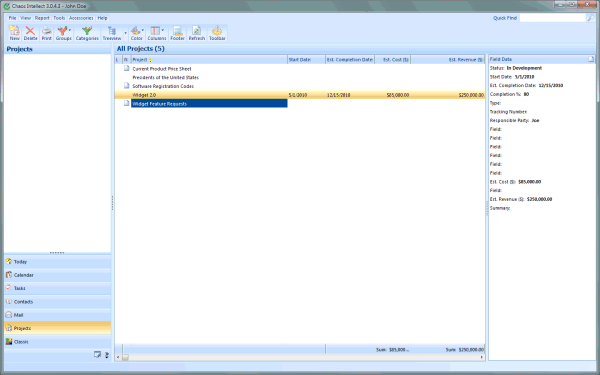Image resolution: width=600 pixels, height=375 pixels.
Task: Open the Report menu
Action: (42, 18)
